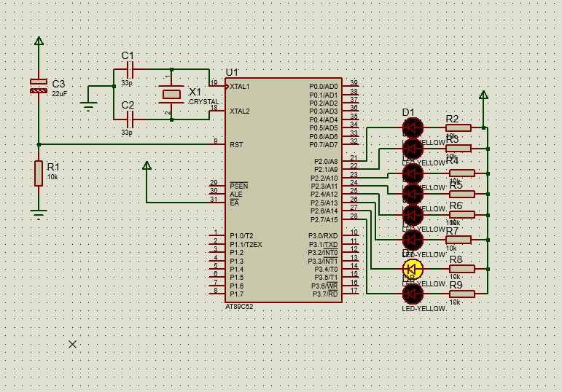Click the ground symbol near C1 and C2
Screen dimensions: 562x392
(x=88, y=106)
